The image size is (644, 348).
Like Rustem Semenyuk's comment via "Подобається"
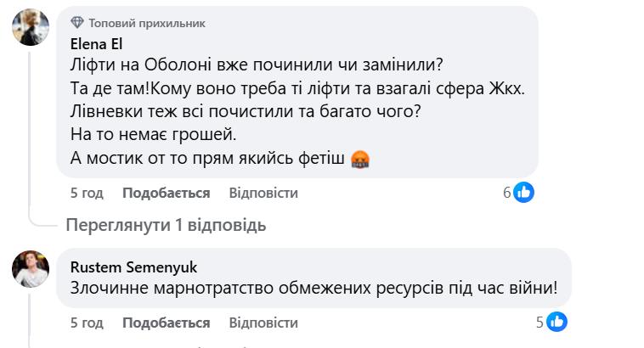[166, 323]
